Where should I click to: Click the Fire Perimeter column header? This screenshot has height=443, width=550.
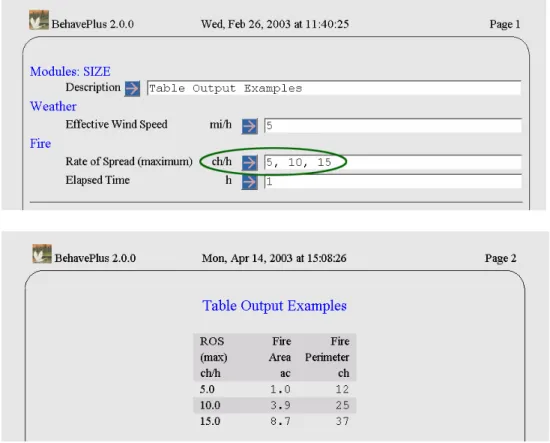(327, 357)
